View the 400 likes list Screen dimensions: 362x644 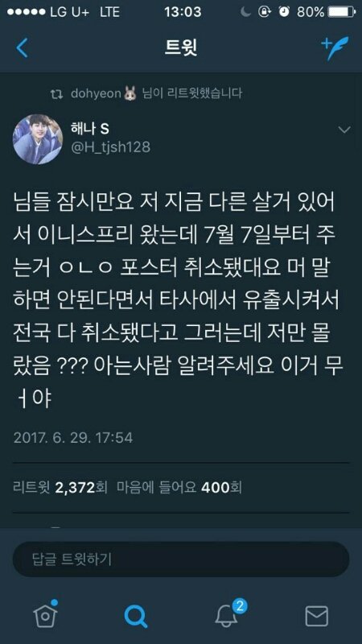[179, 488]
